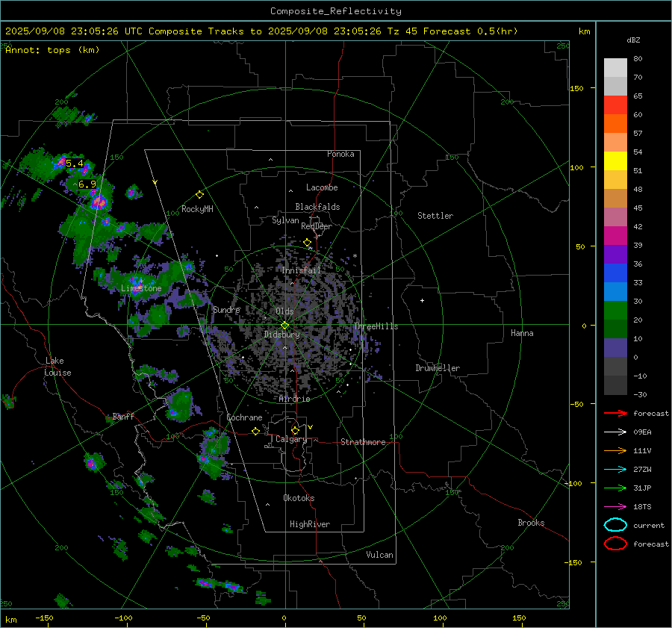Image resolution: width=672 pixels, height=628 pixels.
Task: Click the 80 dBZ light gray swatch
Action: tap(615, 68)
